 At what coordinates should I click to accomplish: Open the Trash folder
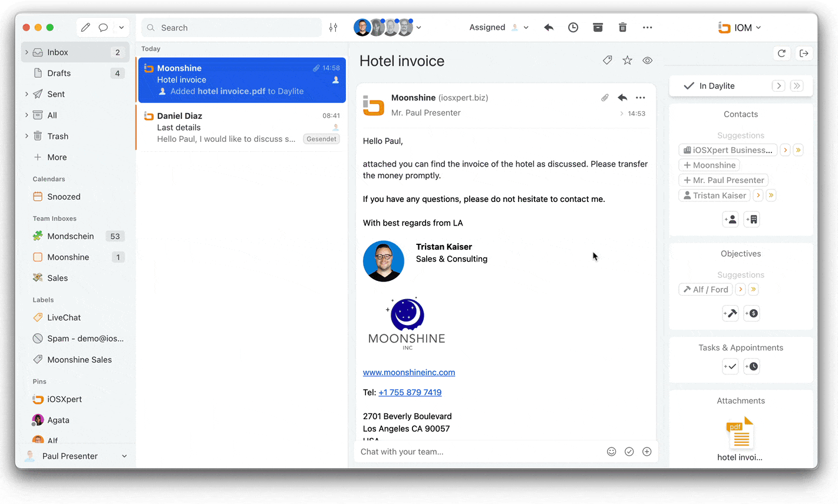tap(75, 136)
